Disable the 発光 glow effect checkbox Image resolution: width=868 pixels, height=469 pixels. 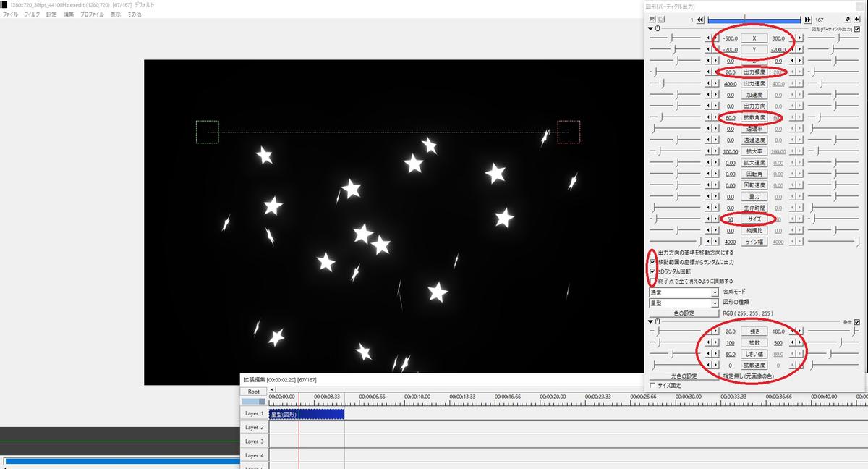(857, 321)
